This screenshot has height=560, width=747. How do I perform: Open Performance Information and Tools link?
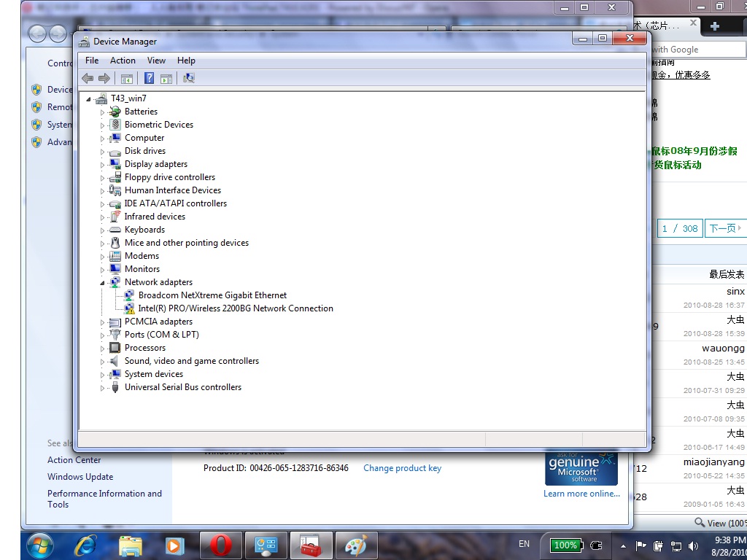(x=104, y=499)
